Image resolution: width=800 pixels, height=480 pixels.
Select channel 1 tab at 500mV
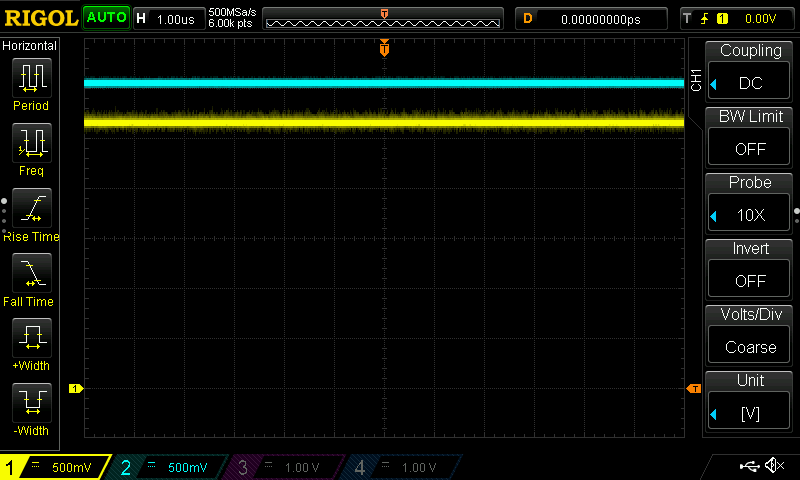(x=55, y=467)
